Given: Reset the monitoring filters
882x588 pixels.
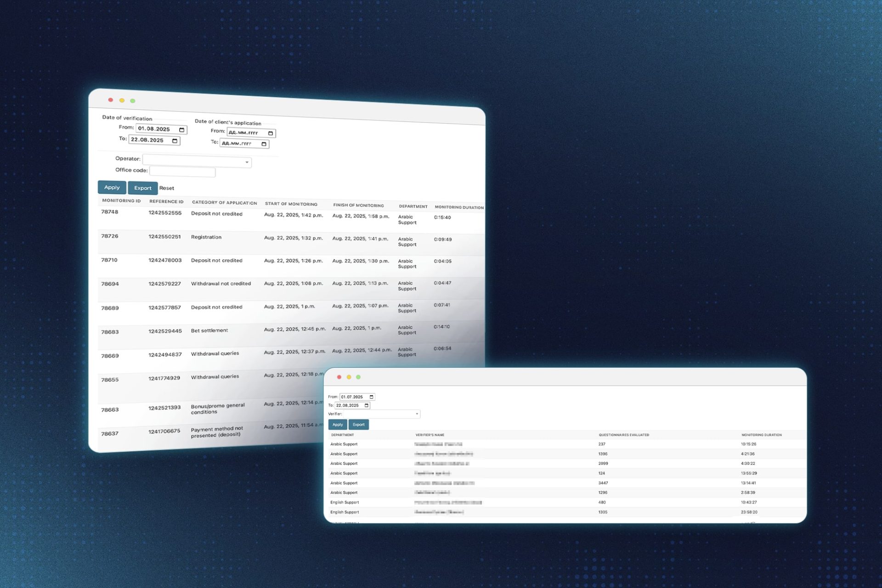Looking at the screenshot, I should click(x=167, y=188).
